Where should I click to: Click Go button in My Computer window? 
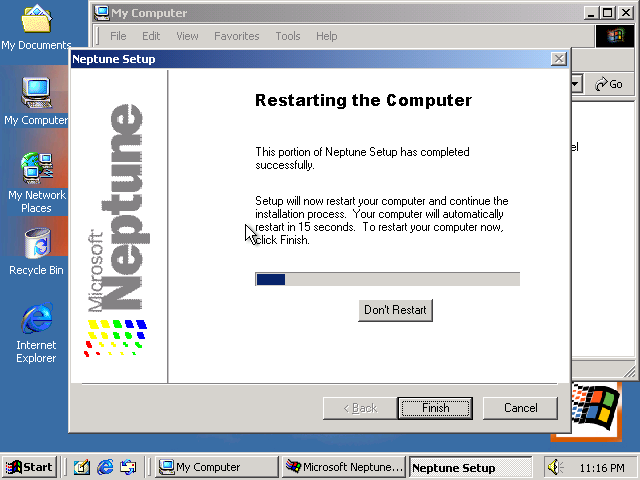pyautogui.click(x=609, y=84)
